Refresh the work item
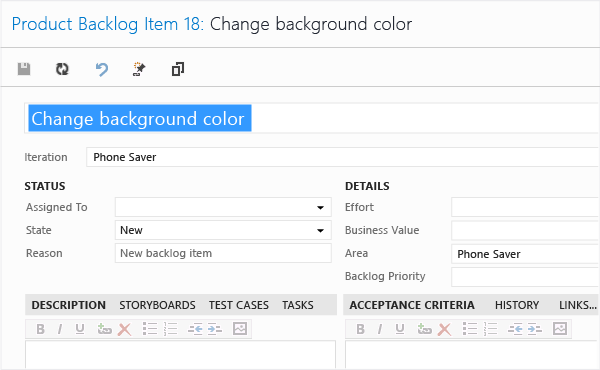 pyautogui.click(x=62, y=69)
